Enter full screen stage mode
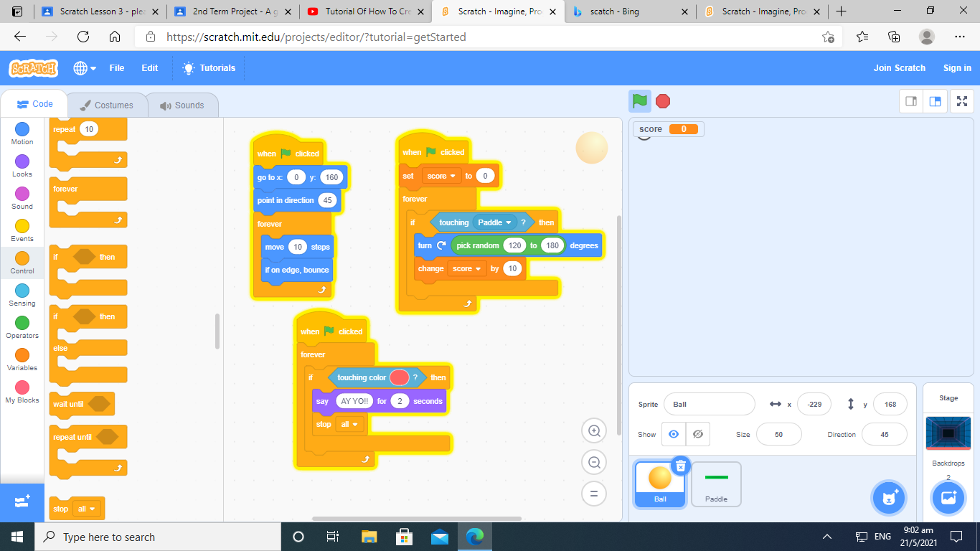This screenshot has width=980, height=551. coord(962,101)
